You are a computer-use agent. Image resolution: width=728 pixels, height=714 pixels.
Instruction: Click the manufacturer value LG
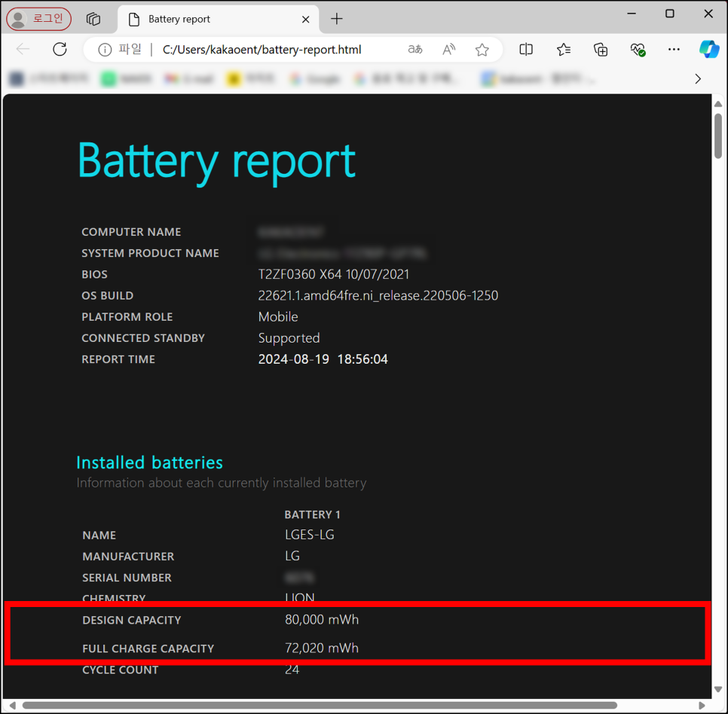point(292,556)
